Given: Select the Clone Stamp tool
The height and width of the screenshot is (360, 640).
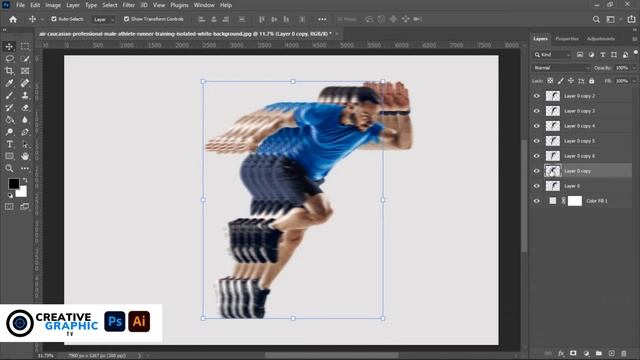Looking at the screenshot, I should (25, 95).
